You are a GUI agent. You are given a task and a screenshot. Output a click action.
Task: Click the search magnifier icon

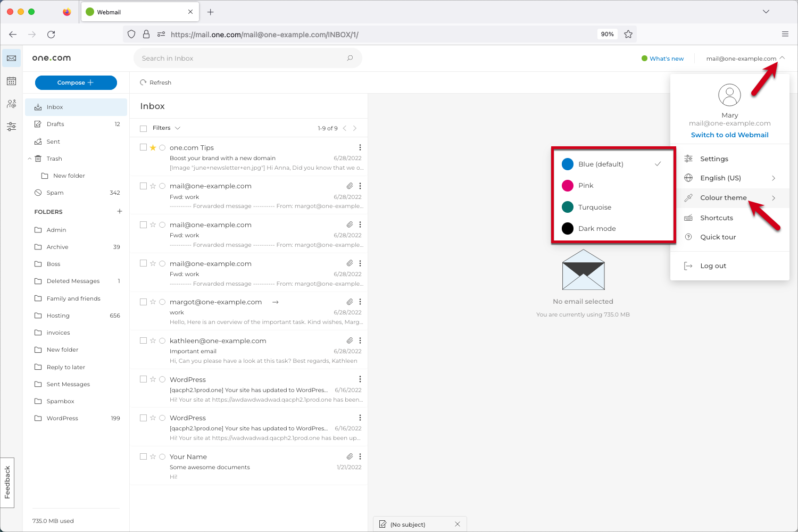[x=350, y=59]
